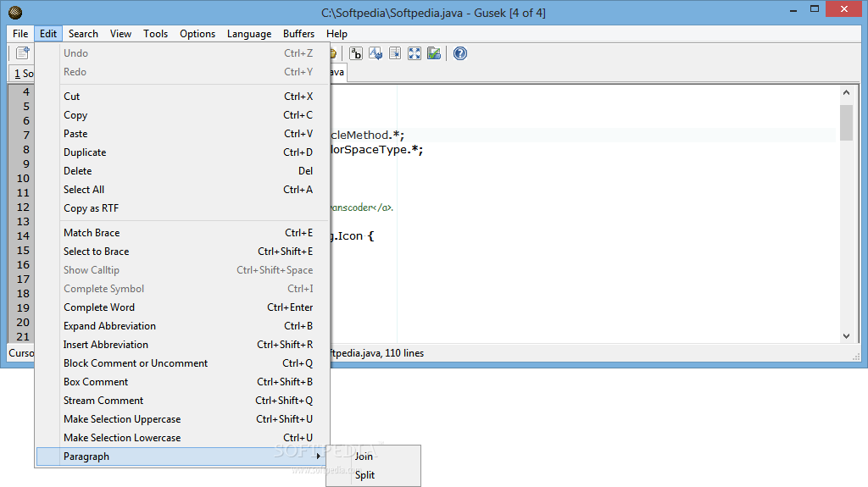Open the Tools menu
The height and width of the screenshot is (487, 868).
pyautogui.click(x=156, y=34)
